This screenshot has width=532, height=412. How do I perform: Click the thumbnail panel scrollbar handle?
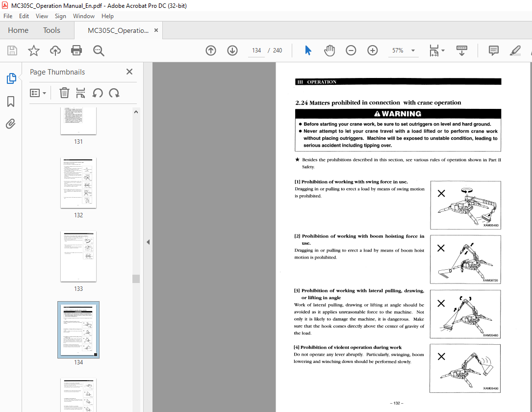pyautogui.click(x=136, y=279)
